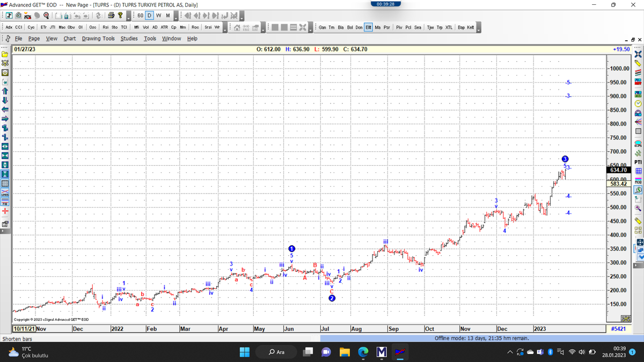
Task: Switch to 60-minute interval
Action: [141, 15]
